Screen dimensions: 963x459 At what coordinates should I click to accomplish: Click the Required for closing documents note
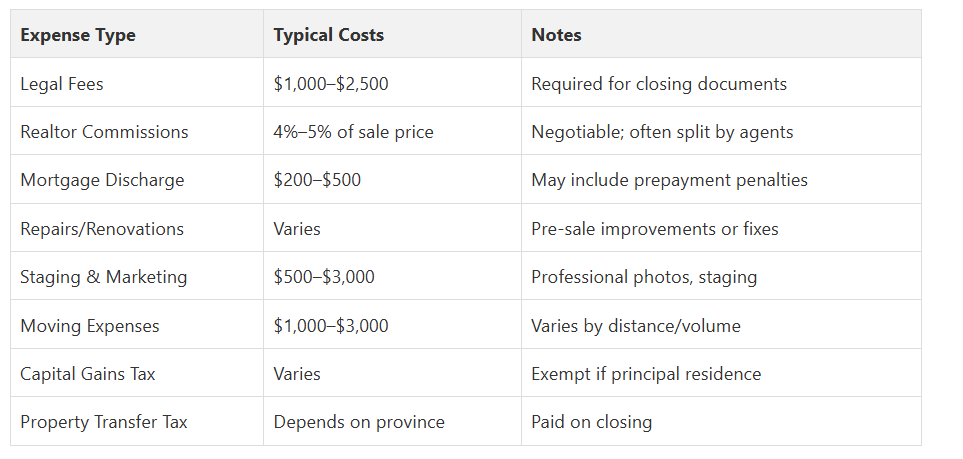659,84
